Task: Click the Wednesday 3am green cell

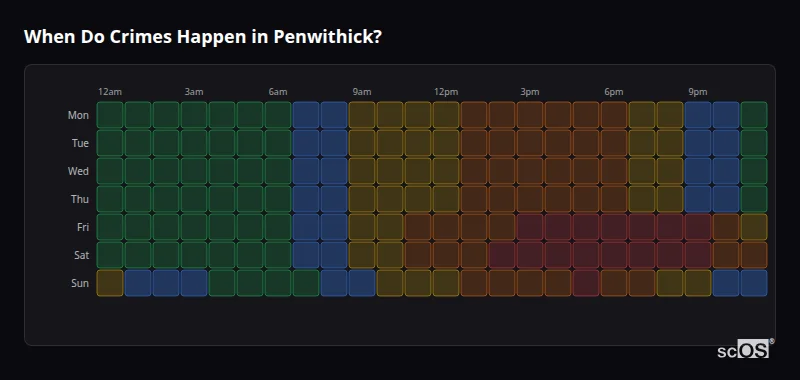Action: [x=194, y=171]
